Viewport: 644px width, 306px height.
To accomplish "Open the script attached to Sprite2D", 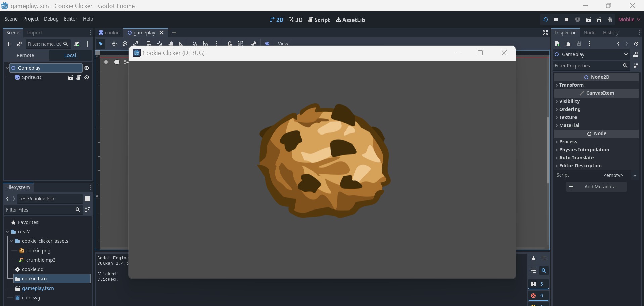I will (x=79, y=78).
